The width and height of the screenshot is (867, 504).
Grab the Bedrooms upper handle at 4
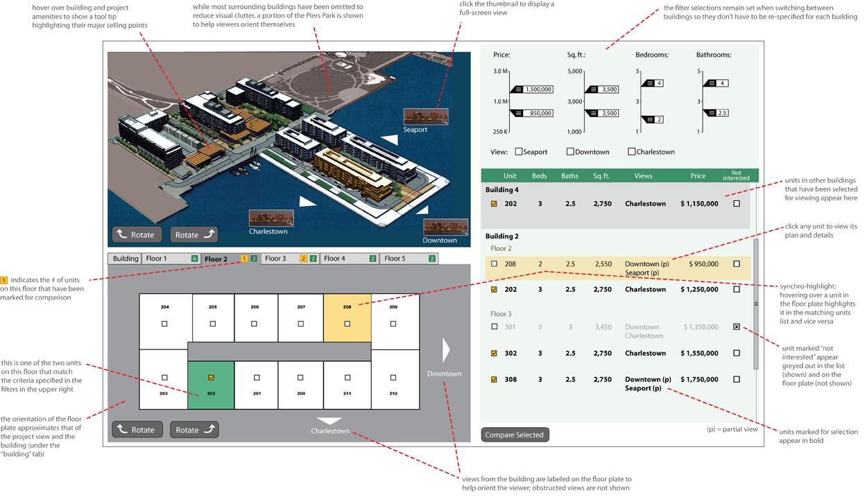[x=652, y=83]
